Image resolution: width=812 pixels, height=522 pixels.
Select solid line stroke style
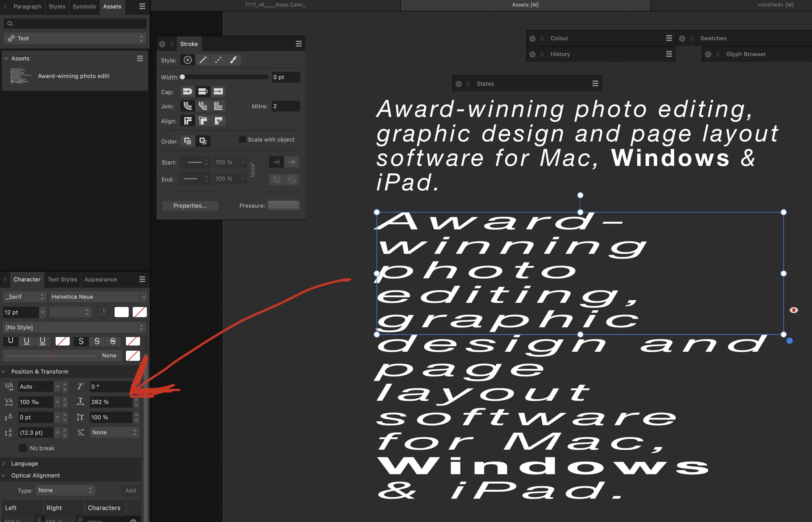(203, 60)
